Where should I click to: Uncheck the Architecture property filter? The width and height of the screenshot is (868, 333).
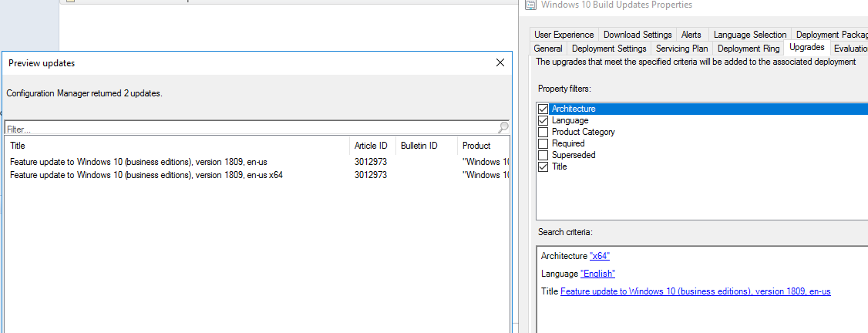click(543, 109)
